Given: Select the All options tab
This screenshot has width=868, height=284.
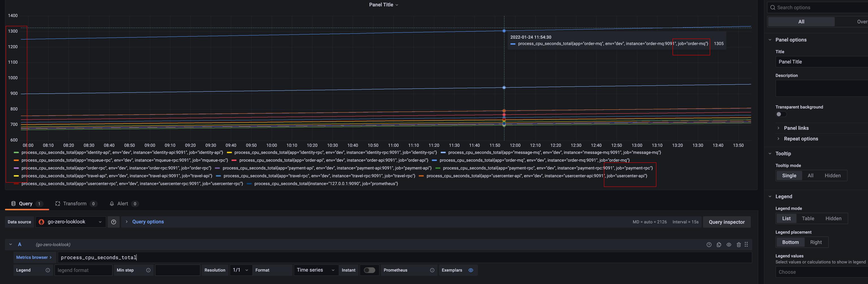Looking at the screenshot, I should (x=801, y=21).
